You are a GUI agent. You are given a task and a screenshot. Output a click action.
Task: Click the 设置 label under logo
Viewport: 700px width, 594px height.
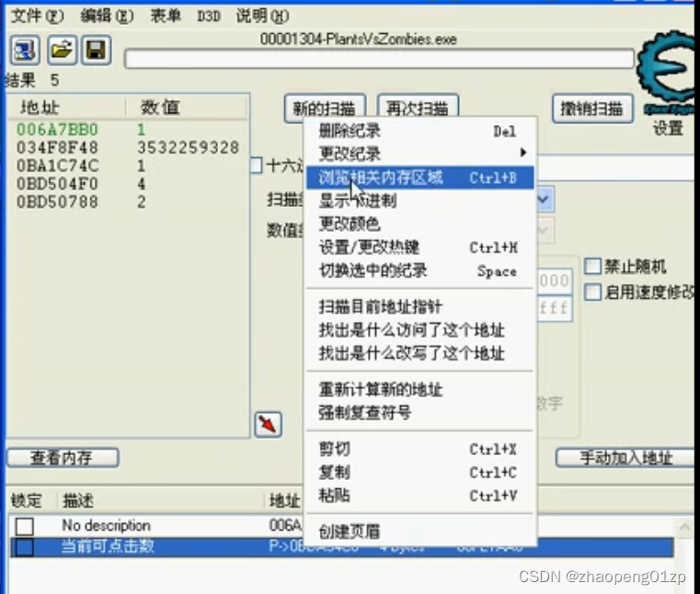668,129
